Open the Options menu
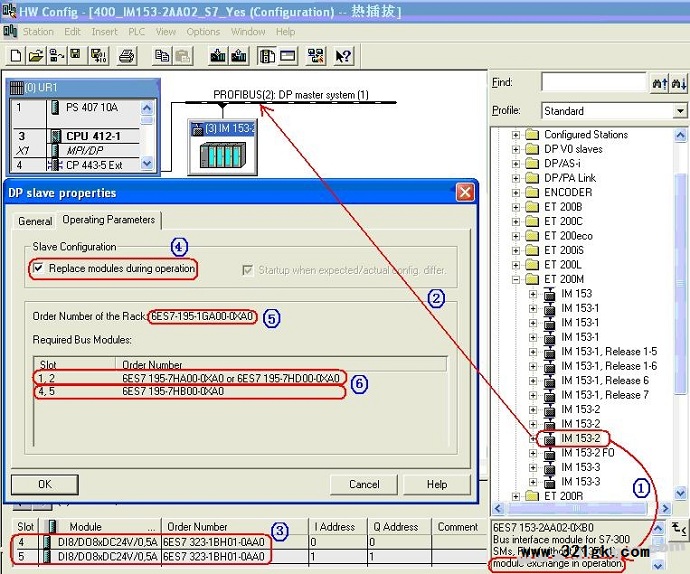690x574 pixels. tap(203, 32)
